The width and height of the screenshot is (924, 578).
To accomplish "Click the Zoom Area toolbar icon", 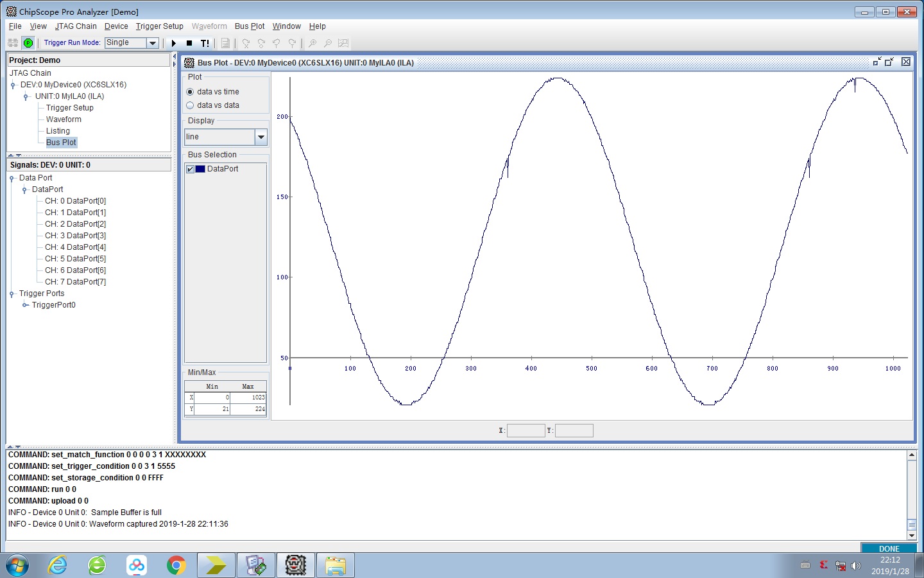I will point(344,43).
